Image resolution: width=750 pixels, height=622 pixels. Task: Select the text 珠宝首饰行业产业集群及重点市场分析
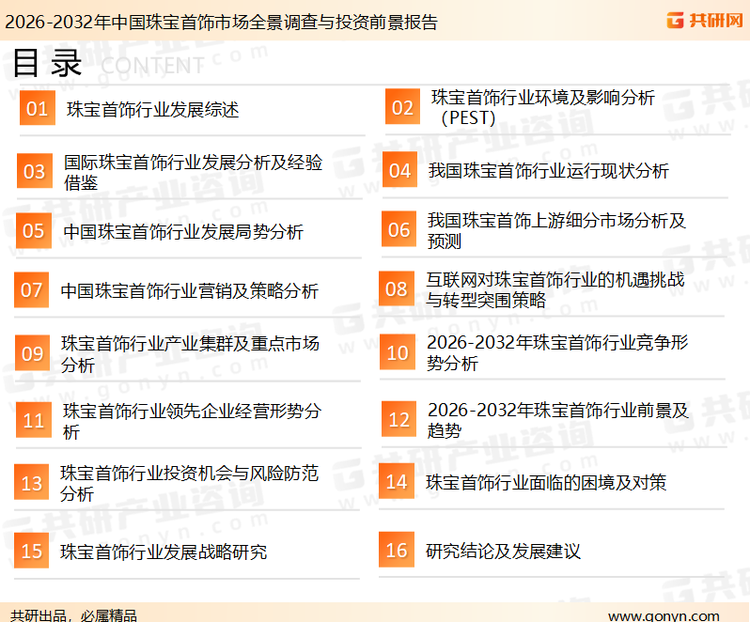(x=190, y=354)
